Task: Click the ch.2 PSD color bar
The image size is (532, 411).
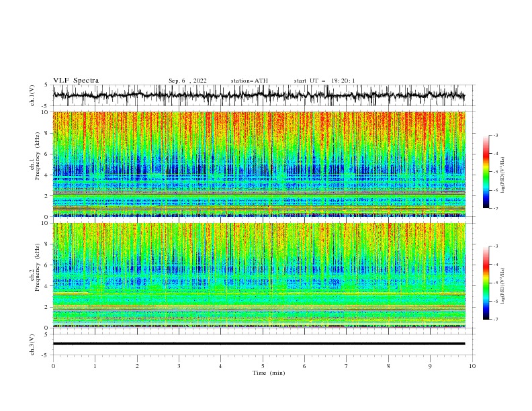Action: click(486, 283)
